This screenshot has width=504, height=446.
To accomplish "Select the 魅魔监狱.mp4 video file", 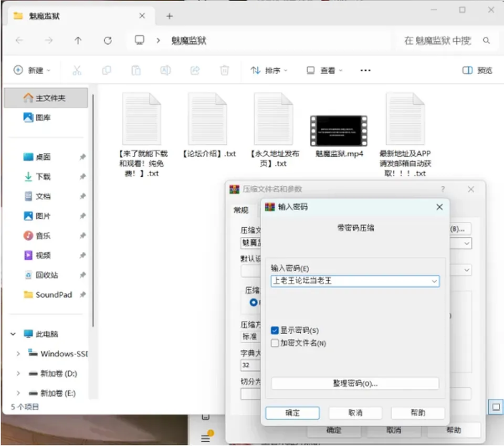I will 339,136.
